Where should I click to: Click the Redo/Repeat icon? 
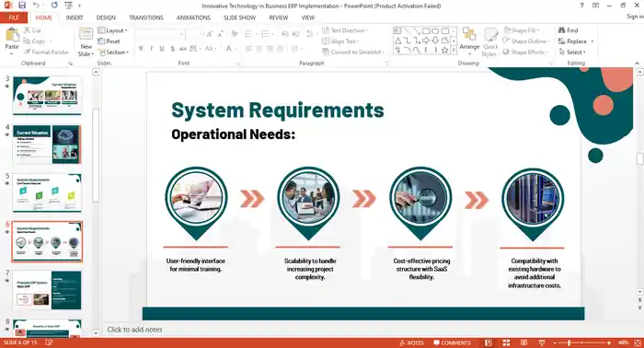(x=54, y=6)
